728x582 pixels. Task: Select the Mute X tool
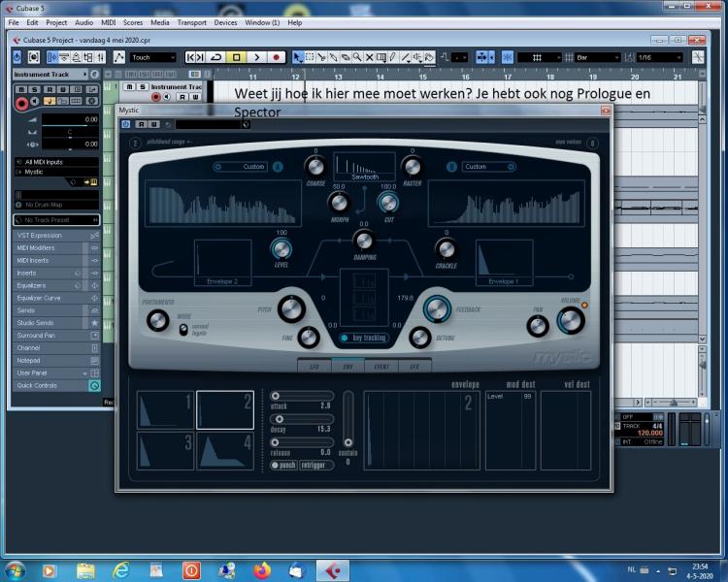(369, 57)
